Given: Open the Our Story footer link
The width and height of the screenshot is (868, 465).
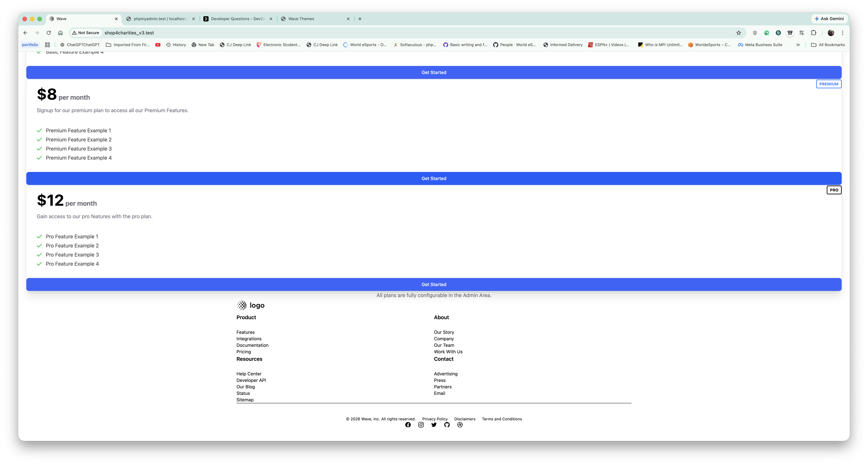Looking at the screenshot, I should tap(444, 332).
